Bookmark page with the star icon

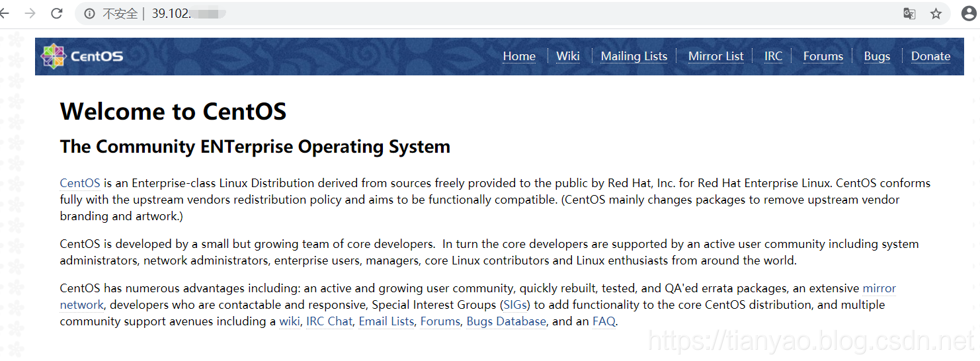(936, 14)
